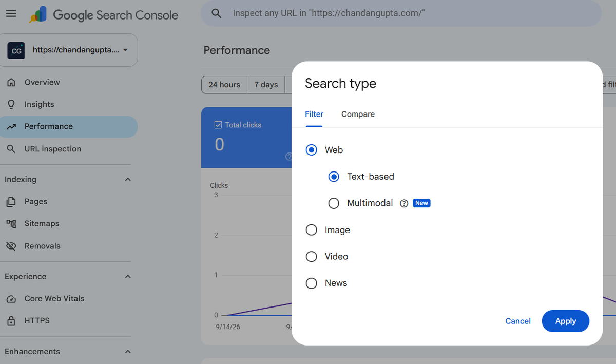Collapse the Indexing section
The width and height of the screenshot is (616, 364).
pyautogui.click(x=128, y=179)
